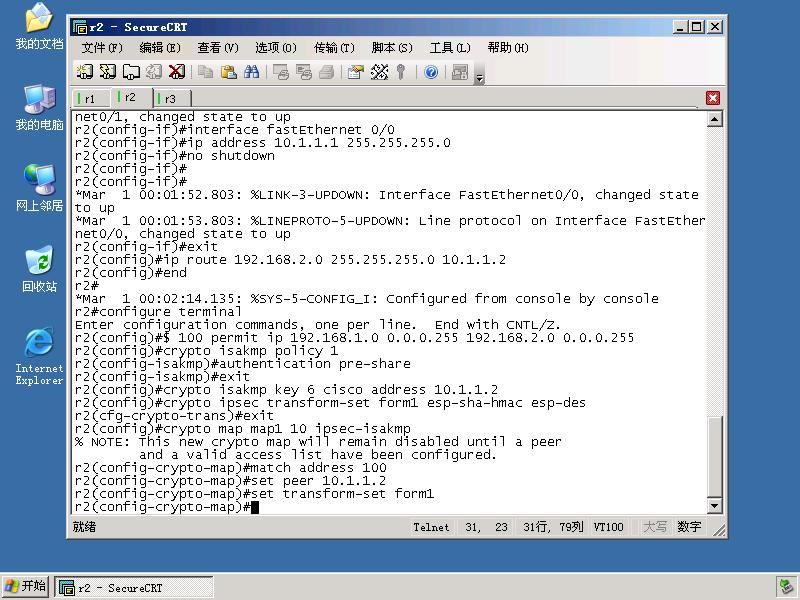
Task: Click the system tray icon
Action: (x=785, y=587)
